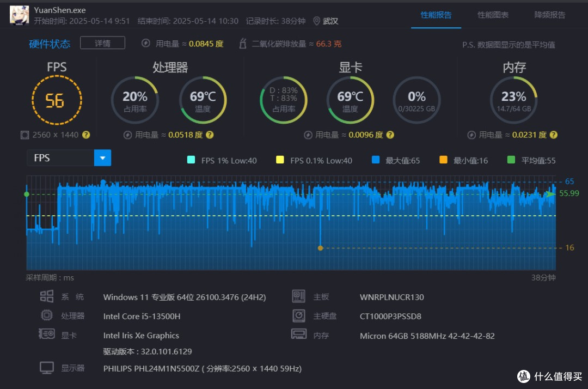Click the location pin icon beside 武汉

click(x=316, y=21)
